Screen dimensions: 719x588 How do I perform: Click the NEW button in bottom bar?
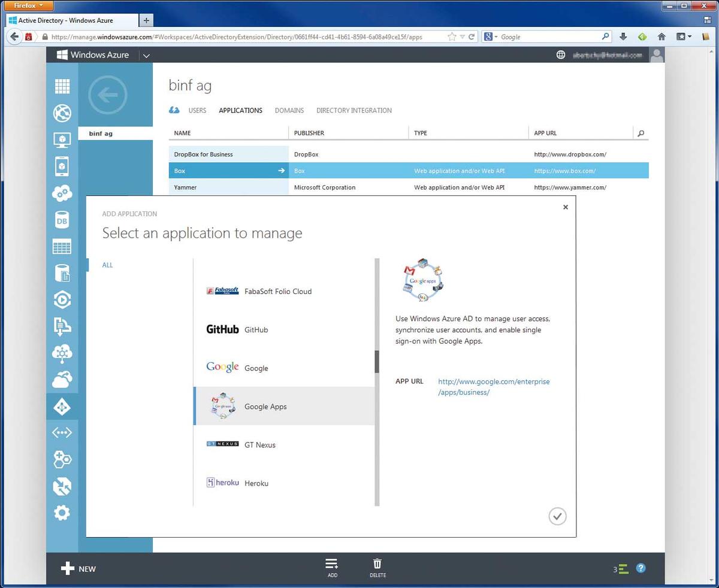pyautogui.click(x=78, y=569)
